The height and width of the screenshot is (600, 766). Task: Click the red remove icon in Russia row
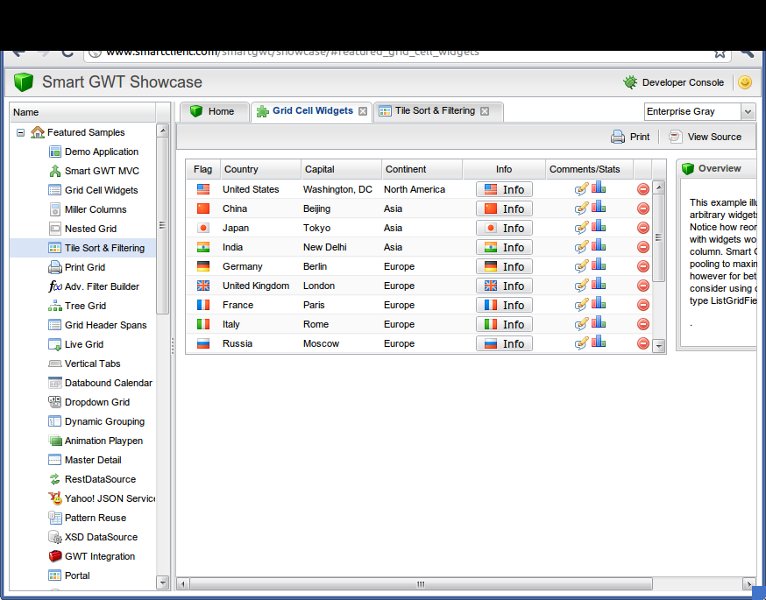tap(643, 344)
